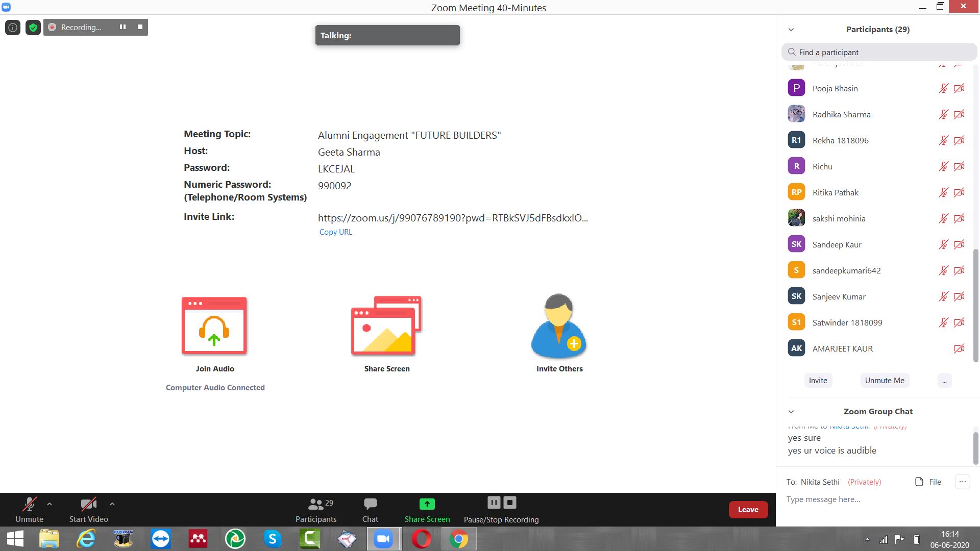Click the Invite Others person icon
Screen dimensions: 980x551
click(x=559, y=325)
